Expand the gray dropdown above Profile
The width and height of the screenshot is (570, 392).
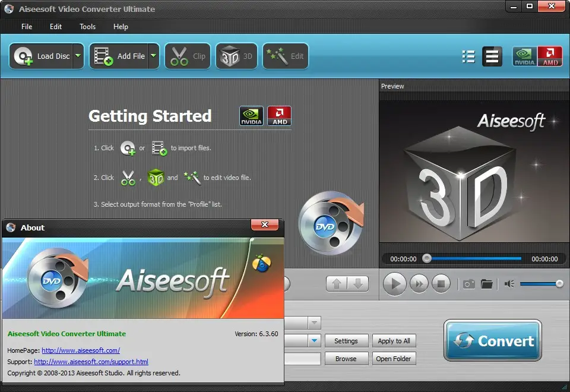[314, 323]
